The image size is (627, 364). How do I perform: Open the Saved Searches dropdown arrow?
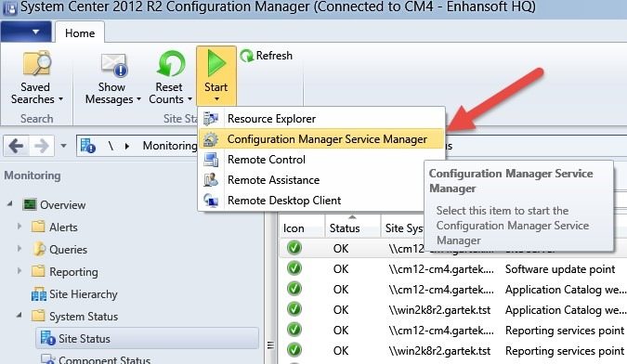(60, 99)
